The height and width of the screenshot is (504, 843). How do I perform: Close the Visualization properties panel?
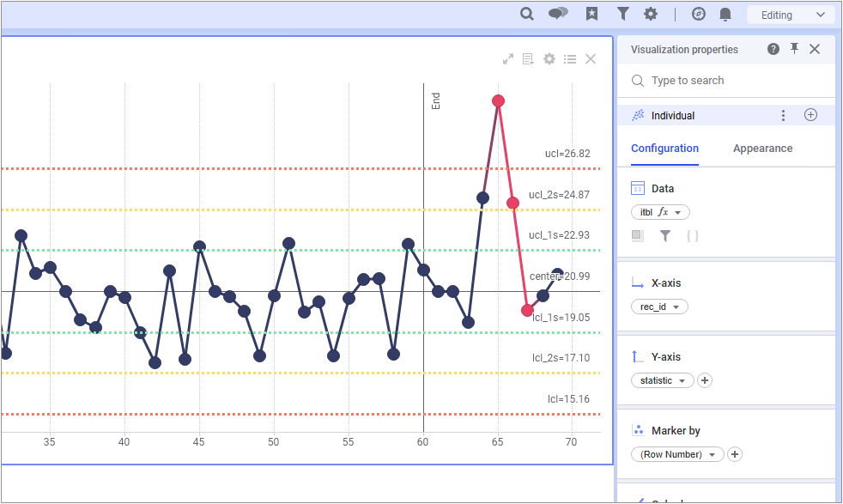click(x=815, y=49)
